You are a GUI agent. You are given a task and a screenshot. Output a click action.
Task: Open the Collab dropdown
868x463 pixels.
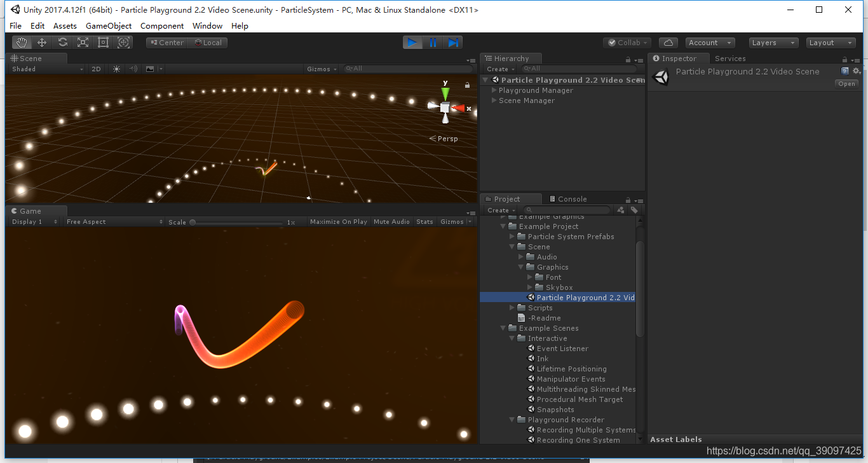[x=627, y=43]
